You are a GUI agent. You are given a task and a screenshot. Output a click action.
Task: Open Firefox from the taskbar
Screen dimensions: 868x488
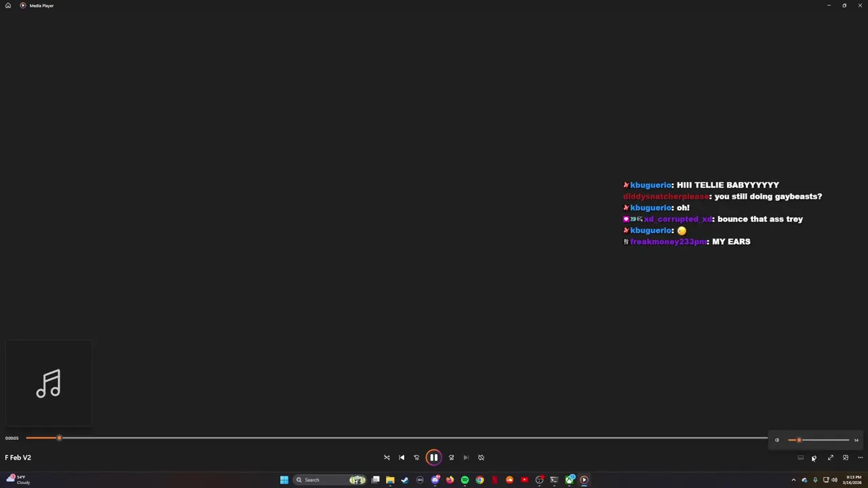[x=450, y=480]
